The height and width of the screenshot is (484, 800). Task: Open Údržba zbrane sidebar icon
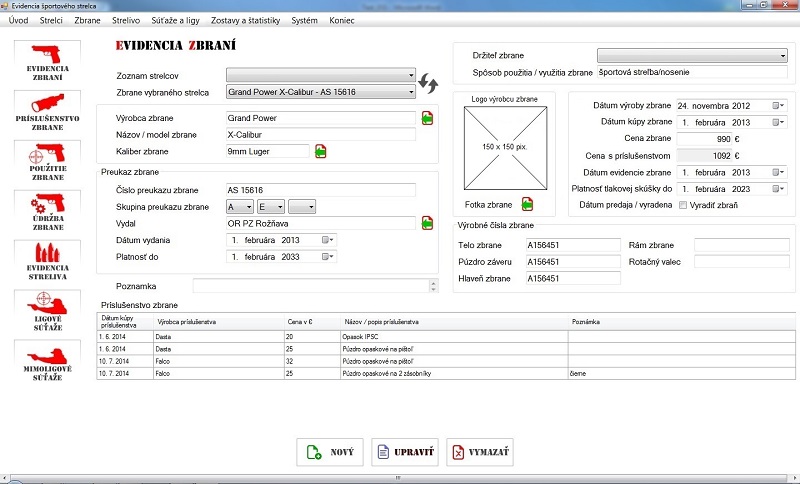[x=46, y=212]
